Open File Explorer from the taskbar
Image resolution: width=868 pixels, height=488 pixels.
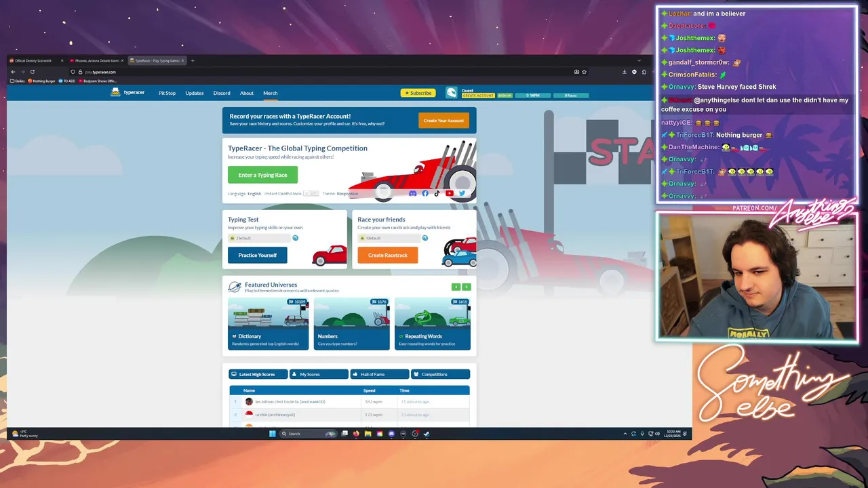point(368,434)
